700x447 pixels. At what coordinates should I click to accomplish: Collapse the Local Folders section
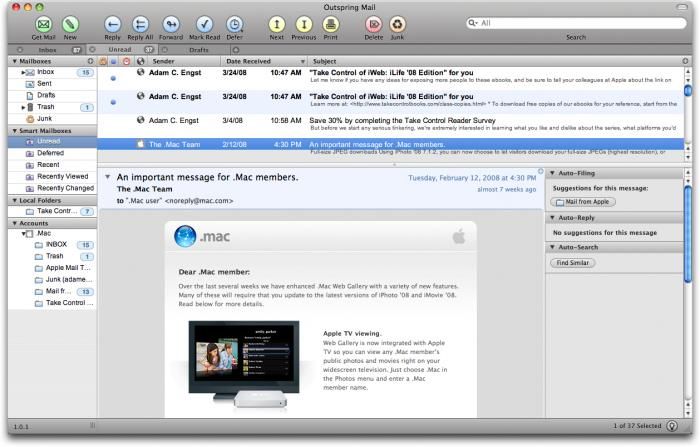tap(15, 201)
